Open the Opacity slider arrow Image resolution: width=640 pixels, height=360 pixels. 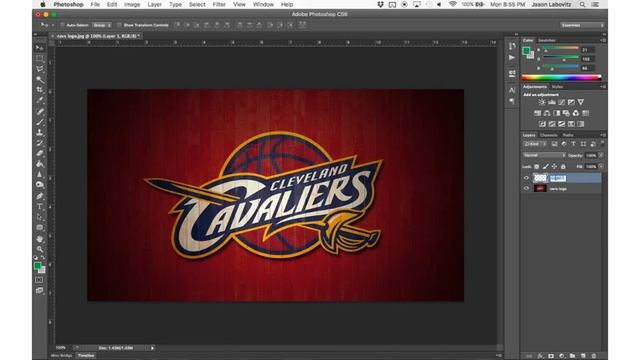click(601, 155)
